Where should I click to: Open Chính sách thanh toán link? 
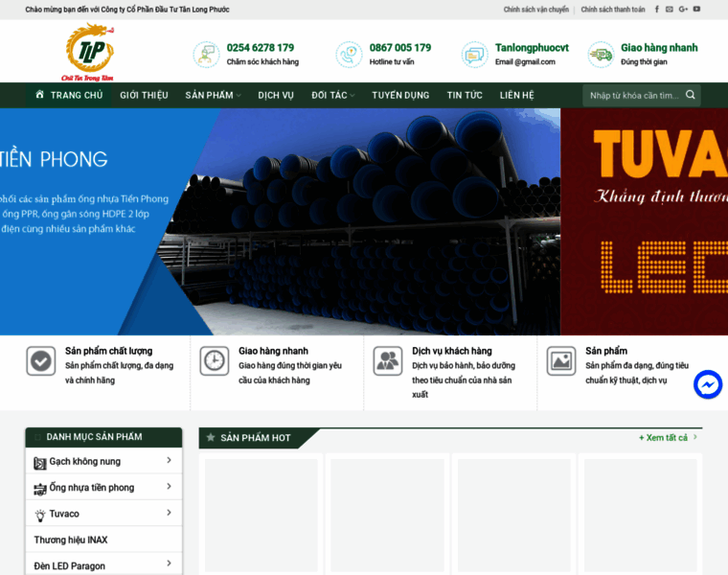[613, 10]
